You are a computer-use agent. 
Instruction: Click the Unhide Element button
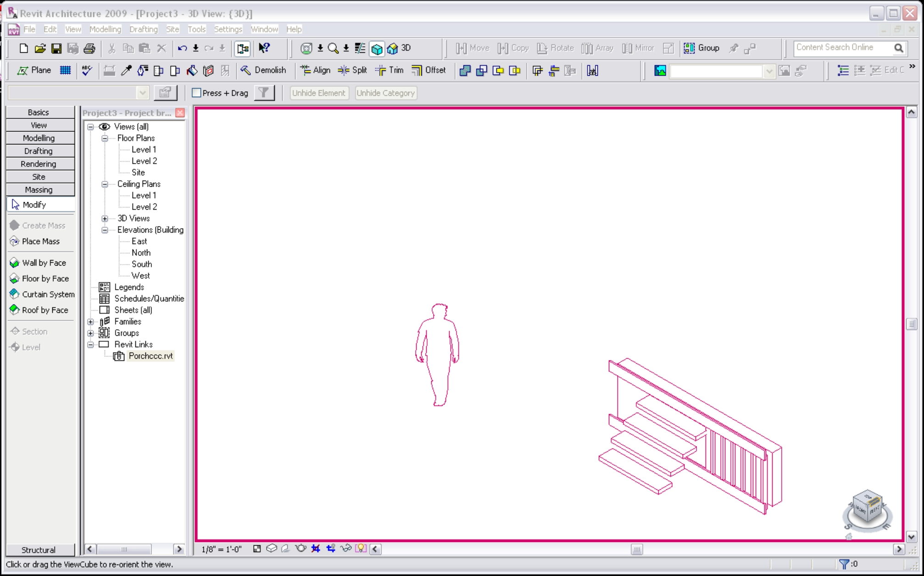[x=318, y=93]
